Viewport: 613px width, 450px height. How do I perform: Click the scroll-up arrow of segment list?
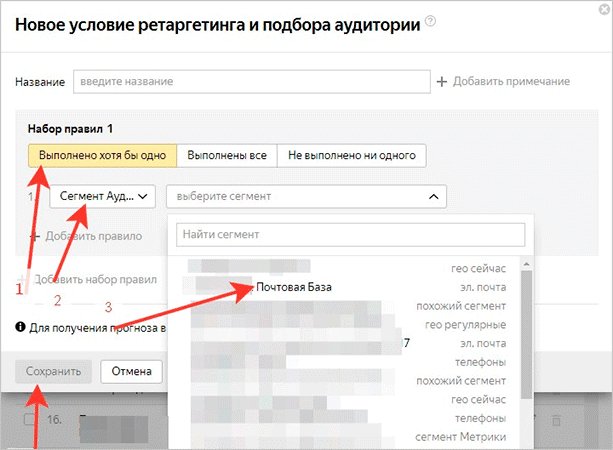[x=526, y=264]
